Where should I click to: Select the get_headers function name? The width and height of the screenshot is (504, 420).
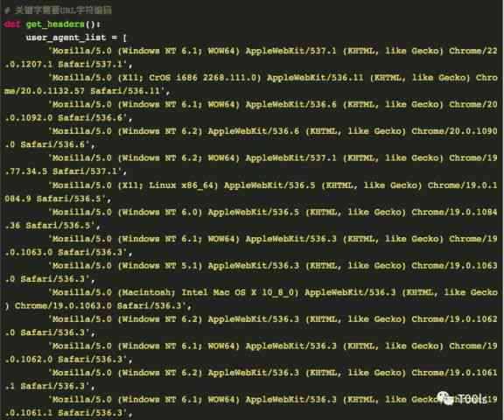point(55,24)
